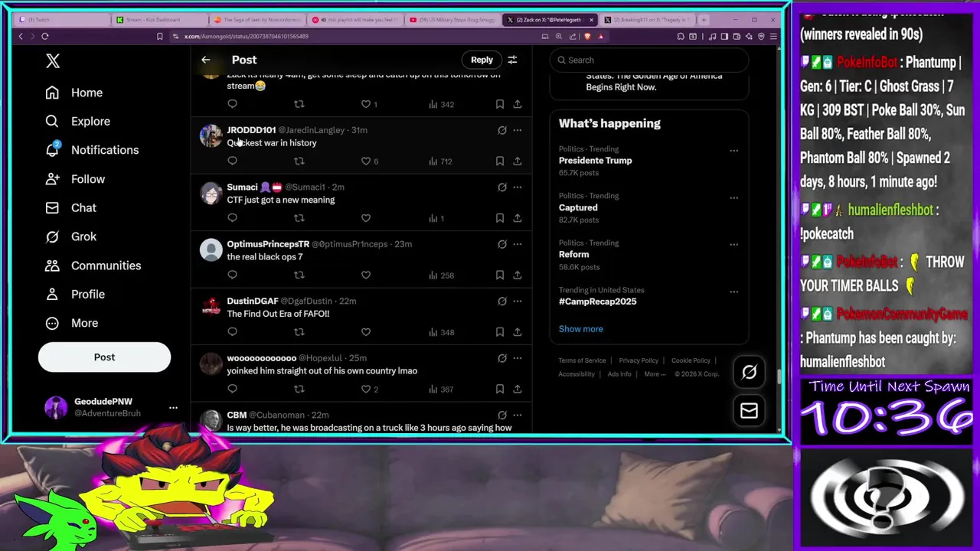Open more options on JRODDD101's post
980x551 pixels.
click(518, 130)
